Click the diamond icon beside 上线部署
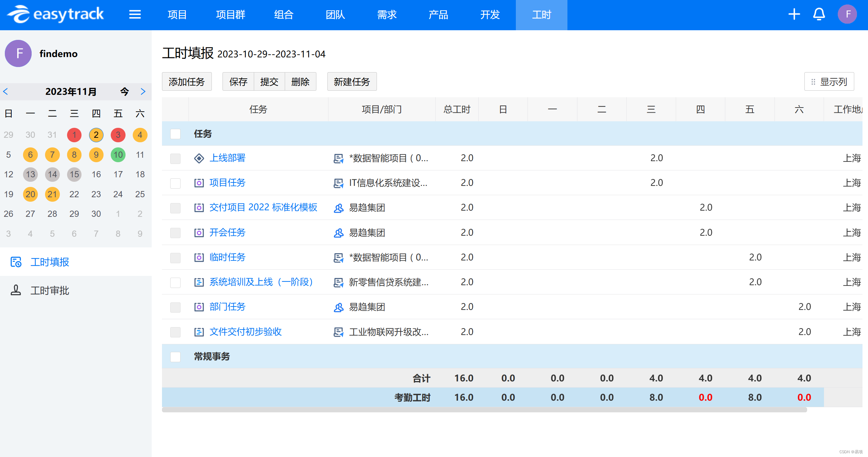868x457 pixels. pos(199,158)
